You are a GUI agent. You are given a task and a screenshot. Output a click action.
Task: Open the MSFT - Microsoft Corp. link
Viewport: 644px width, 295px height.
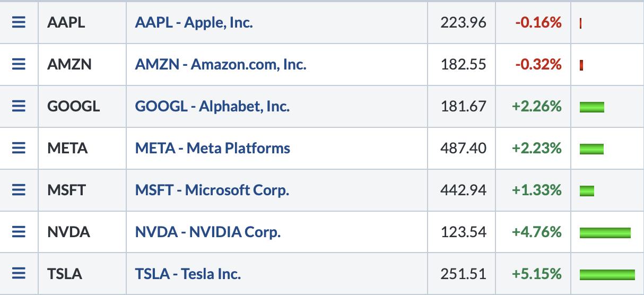coord(212,190)
